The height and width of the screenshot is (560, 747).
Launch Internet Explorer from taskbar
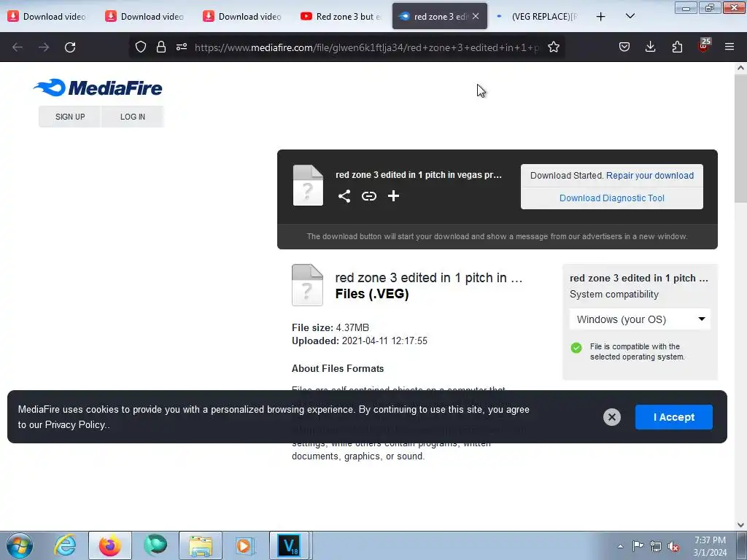(65, 545)
